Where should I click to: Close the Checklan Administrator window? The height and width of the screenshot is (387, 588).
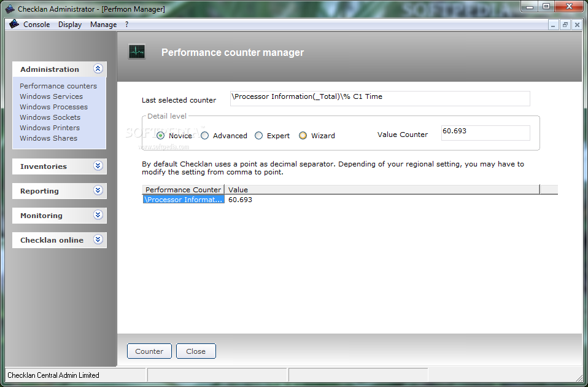[569, 6]
